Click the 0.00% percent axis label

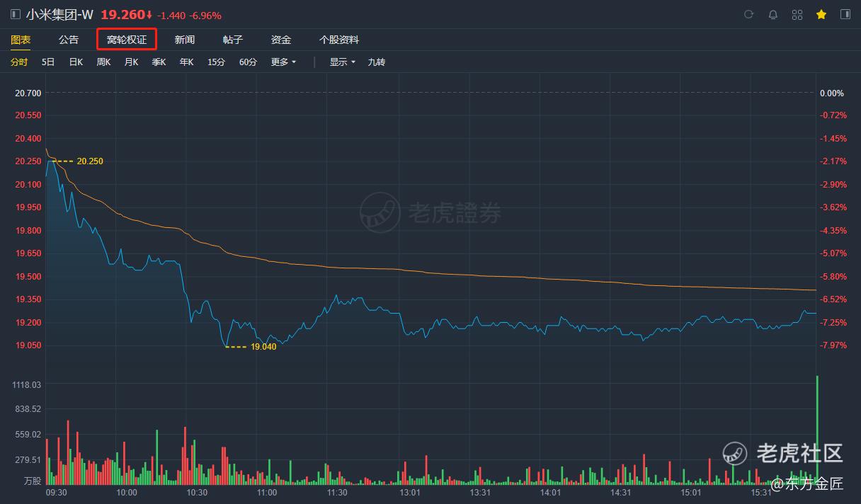pos(832,93)
